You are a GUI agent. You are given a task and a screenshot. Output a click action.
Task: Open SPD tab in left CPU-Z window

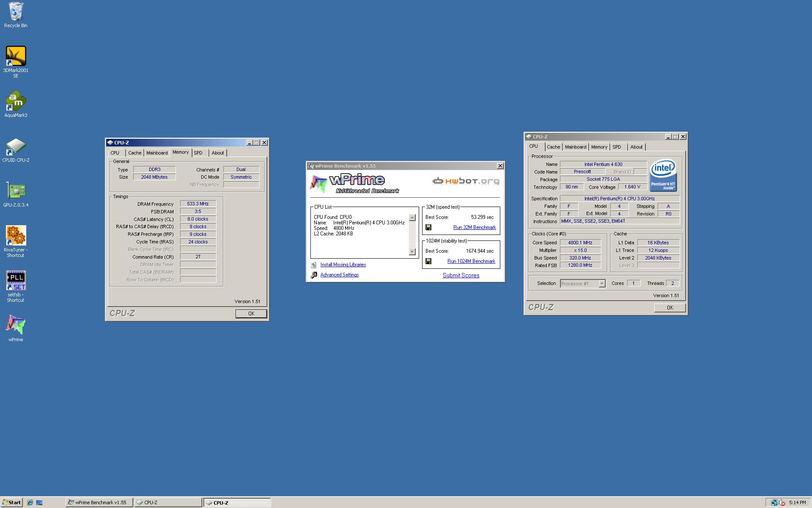tap(198, 153)
